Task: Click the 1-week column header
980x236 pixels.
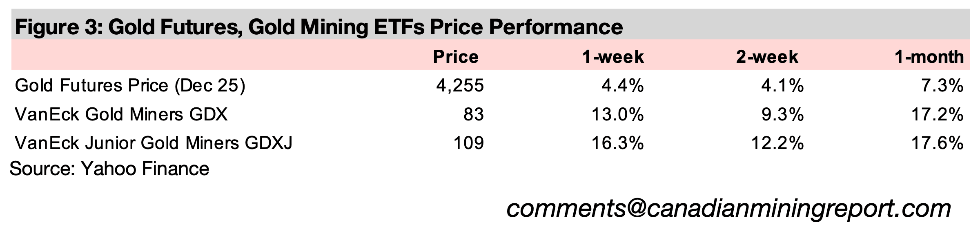Action: tap(613, 57)
